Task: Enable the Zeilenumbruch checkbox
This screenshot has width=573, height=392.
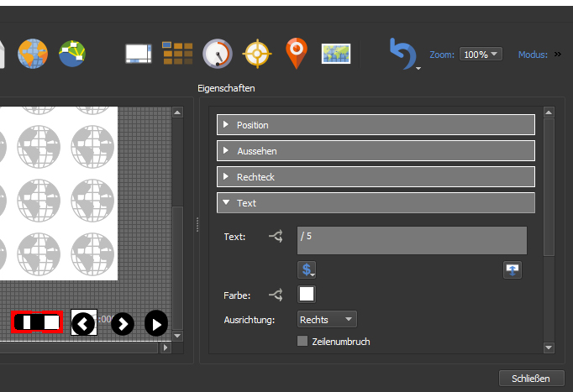Action: [303, 342]
